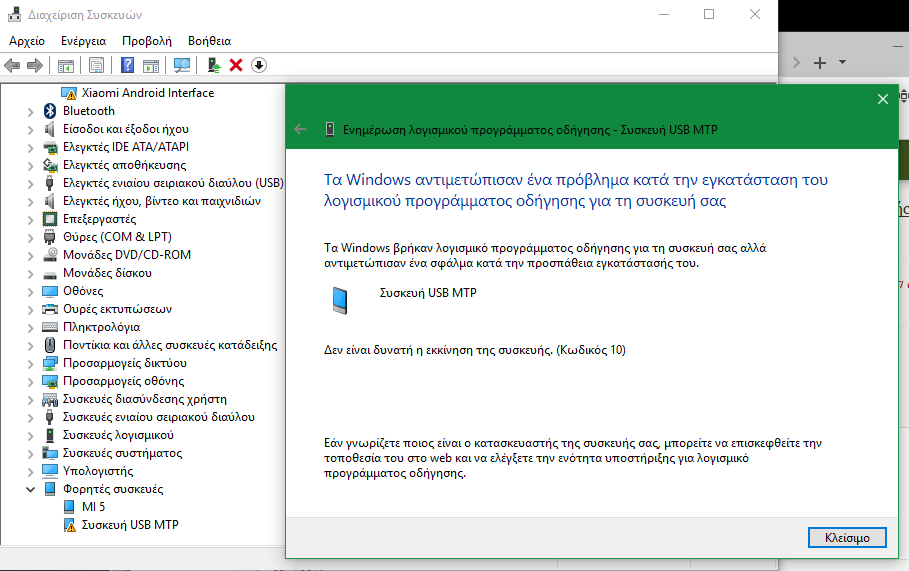Close the driver update dialog with X
The image size is (909, 571).
coord(882,99)
